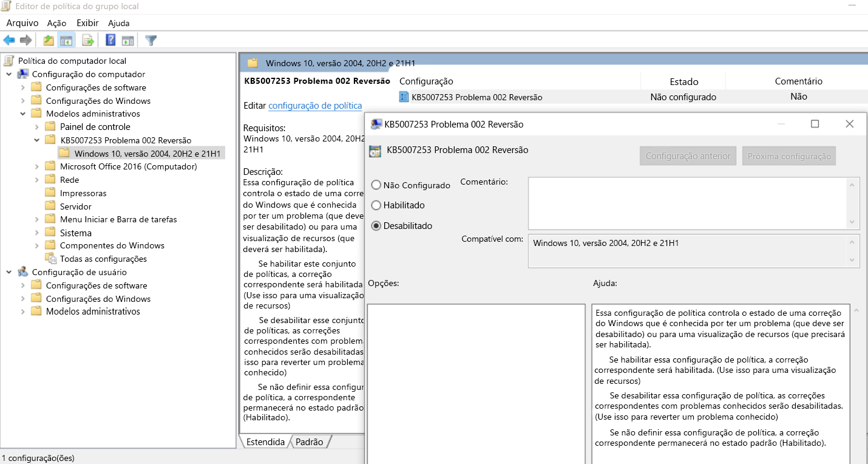Click open-folder icon of selected Windows 10 tree node

coord(64,153)
